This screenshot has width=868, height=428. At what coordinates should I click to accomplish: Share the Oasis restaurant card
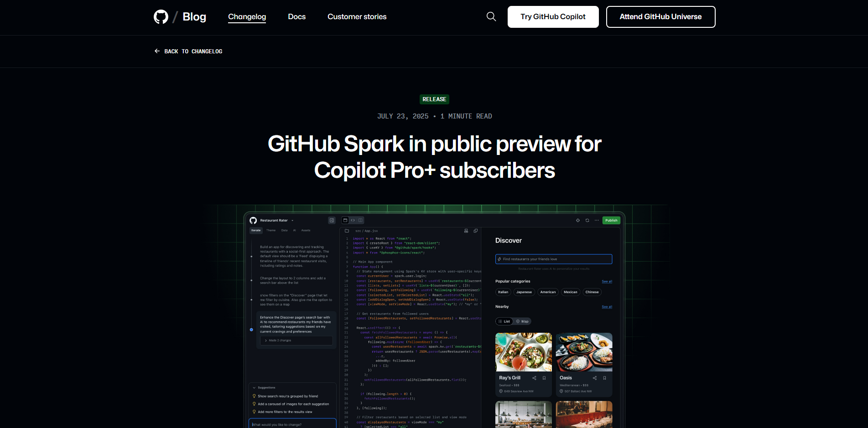(x=595, y=378)
